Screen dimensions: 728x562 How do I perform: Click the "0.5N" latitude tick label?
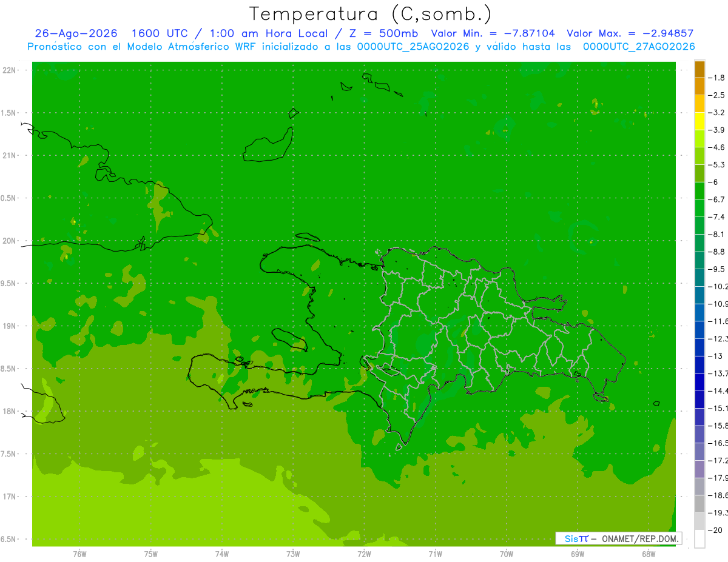(x=9, y=198)
